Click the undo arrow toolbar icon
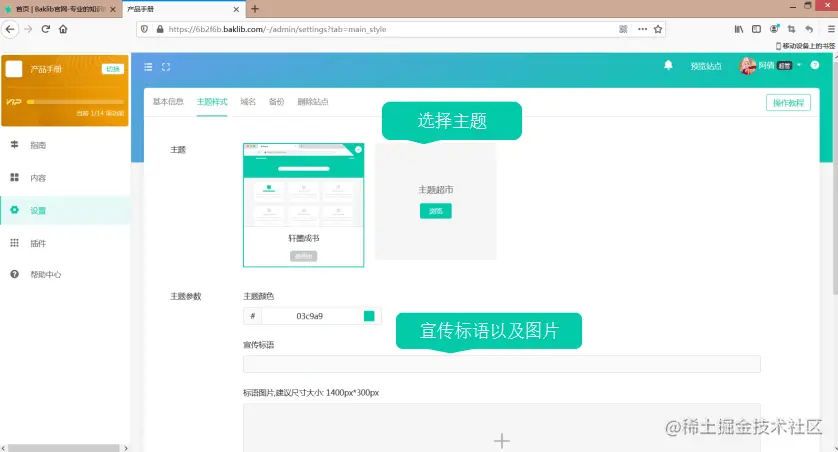Viewport: 838px width, 452px height. pyautogui.click(x=809, y=29)
